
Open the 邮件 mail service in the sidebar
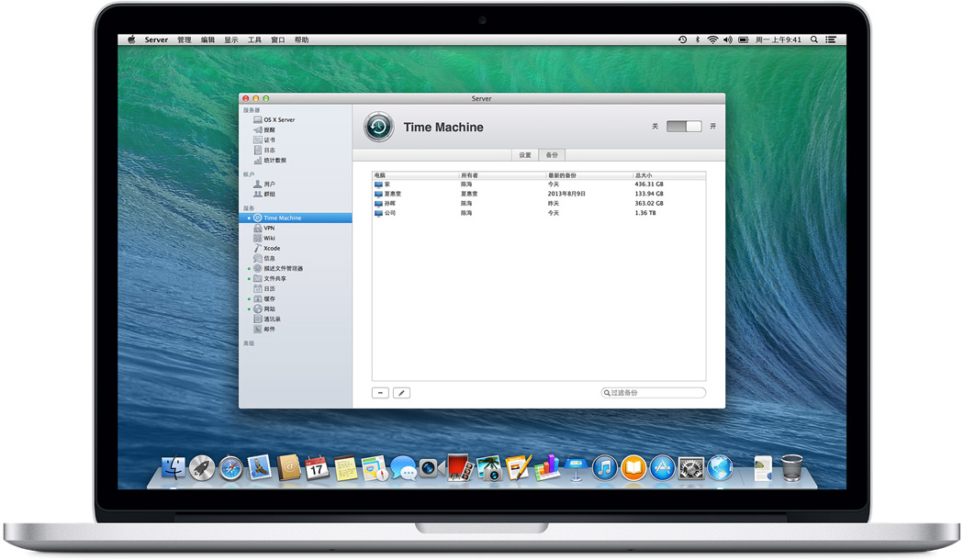pyautogui.click(x=264, y=330)
